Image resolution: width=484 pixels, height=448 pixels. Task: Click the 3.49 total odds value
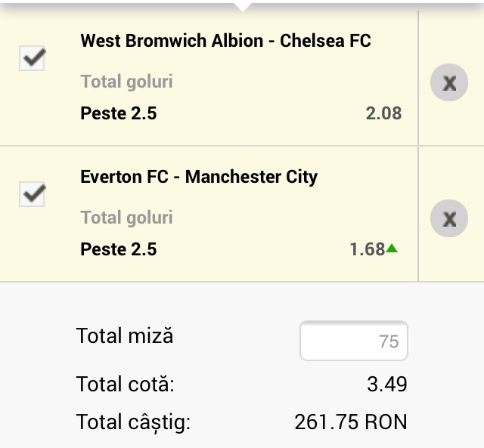(x=387, y=384)
